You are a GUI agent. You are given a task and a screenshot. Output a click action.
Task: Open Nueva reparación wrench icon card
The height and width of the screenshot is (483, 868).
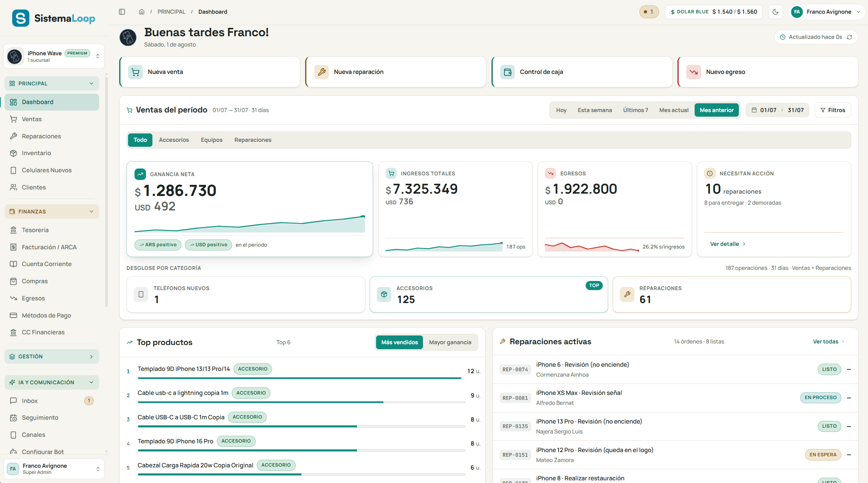[x=396, y=72]
